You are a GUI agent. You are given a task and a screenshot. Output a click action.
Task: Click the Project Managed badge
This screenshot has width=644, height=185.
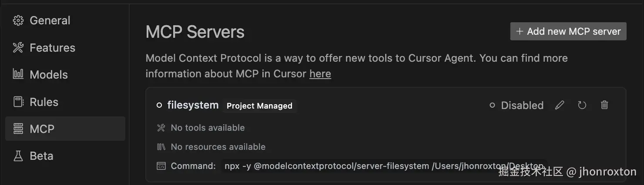click(259, 106)
